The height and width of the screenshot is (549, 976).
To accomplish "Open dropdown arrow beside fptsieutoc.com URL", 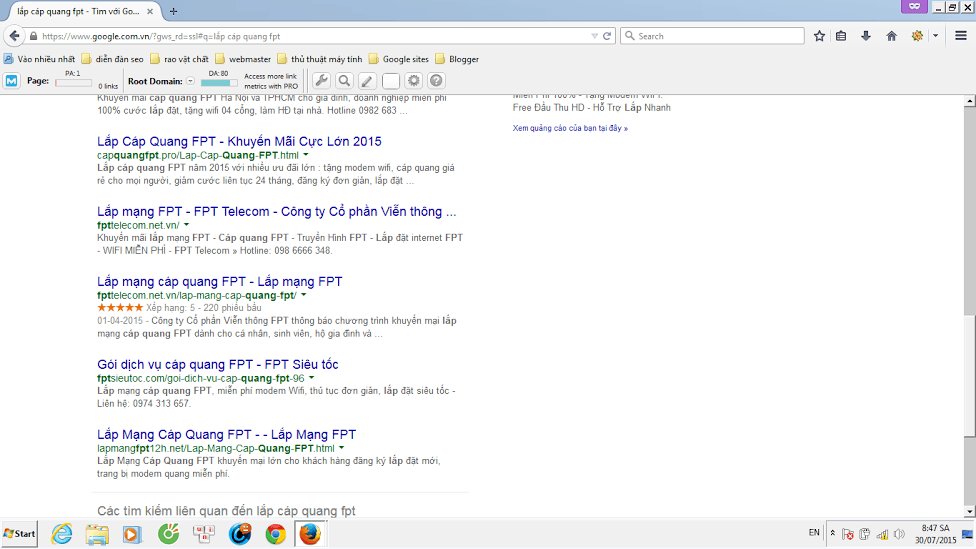I will click(x=311, y=378).
